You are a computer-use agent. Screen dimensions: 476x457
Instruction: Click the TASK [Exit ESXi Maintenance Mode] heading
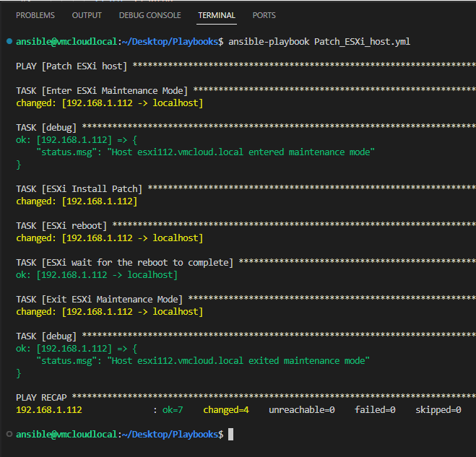point(100,300)
